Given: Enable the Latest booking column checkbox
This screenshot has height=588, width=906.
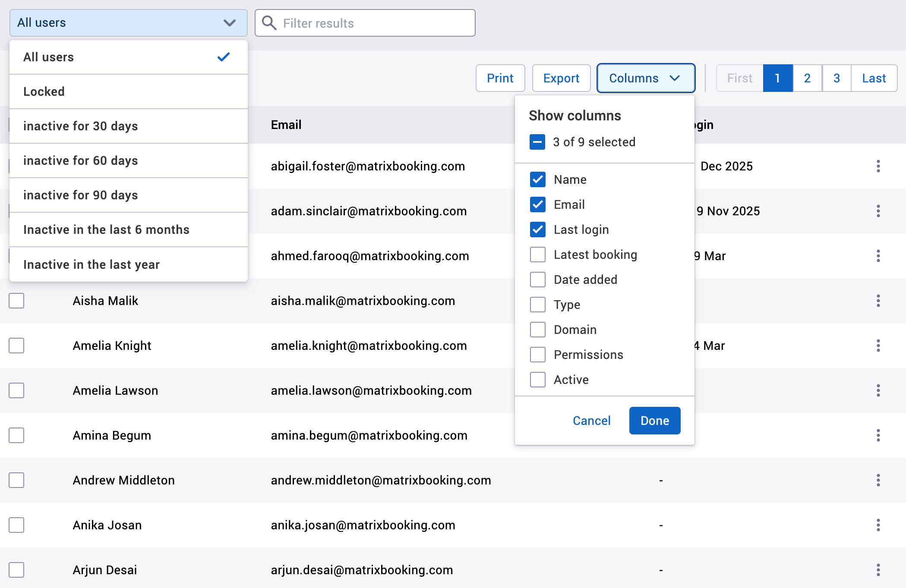Looking at the screenshot, I should [x=537, y=255].
